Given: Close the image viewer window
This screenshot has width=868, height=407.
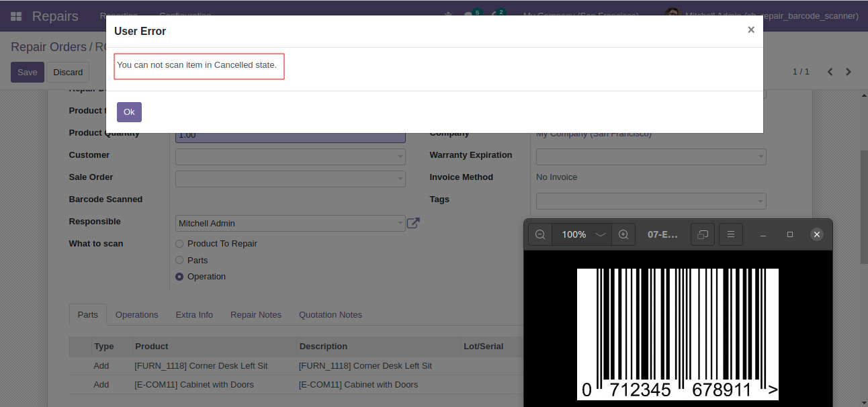Looking at the screenshot, I should [816, 234].
